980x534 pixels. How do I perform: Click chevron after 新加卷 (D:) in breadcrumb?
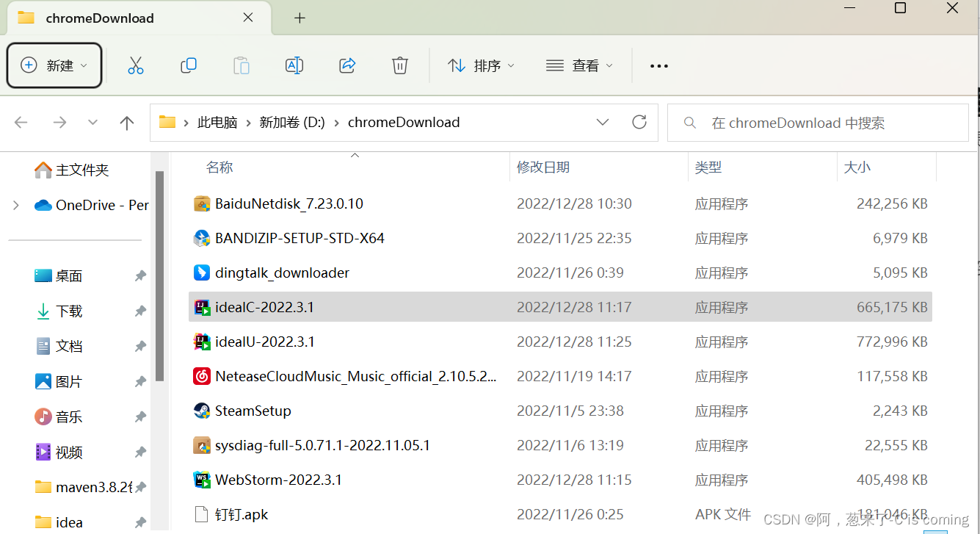337,123
